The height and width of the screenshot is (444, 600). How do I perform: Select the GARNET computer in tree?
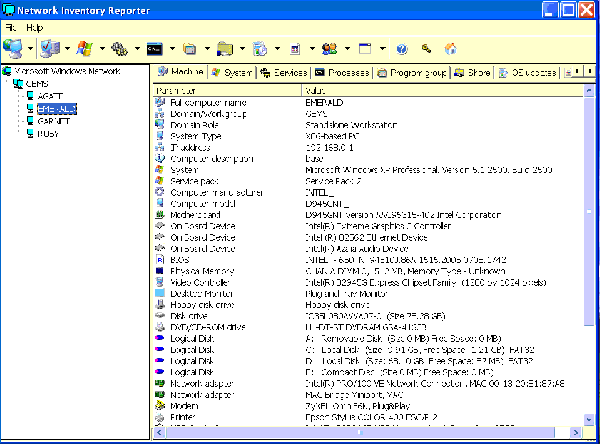point(53,119)
